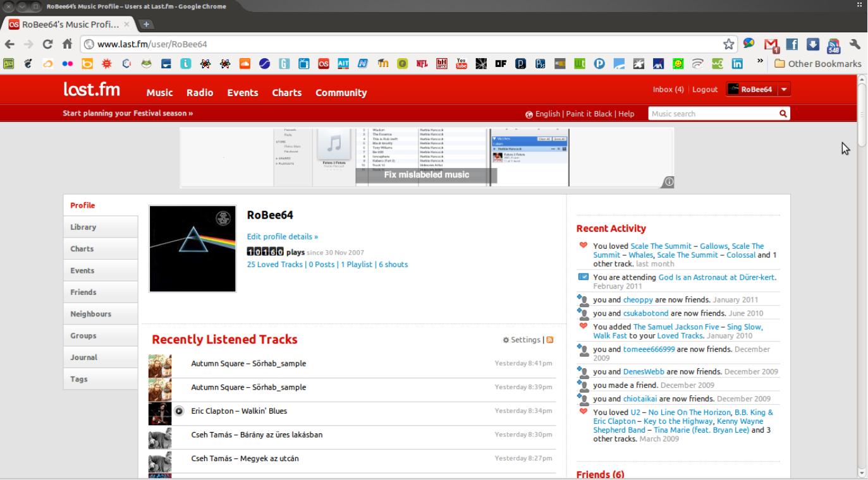Image resolution: width=868 pixels, height=480 pixels.
Task: Open the Community menu
Action: coord(341,92)
